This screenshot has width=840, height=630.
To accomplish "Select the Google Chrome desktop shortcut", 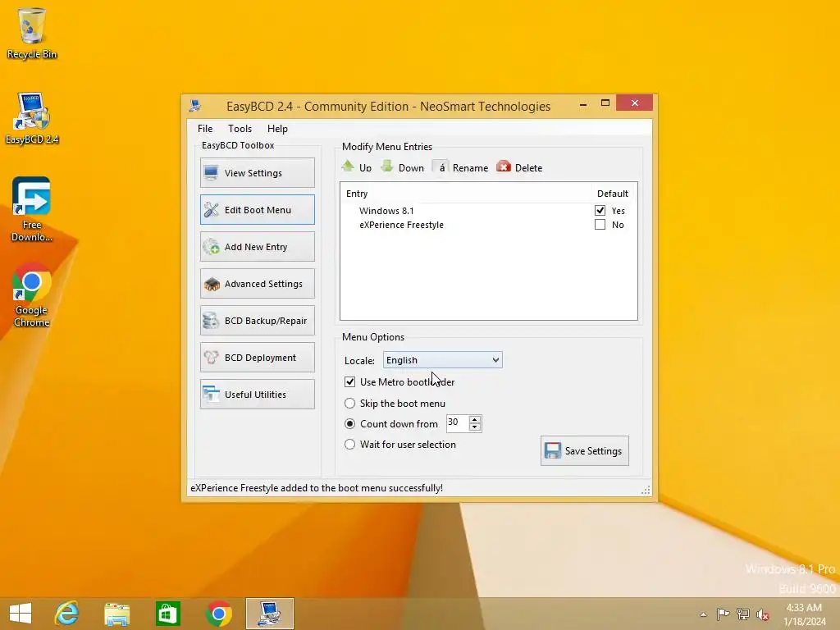I will tap(32, 294).
